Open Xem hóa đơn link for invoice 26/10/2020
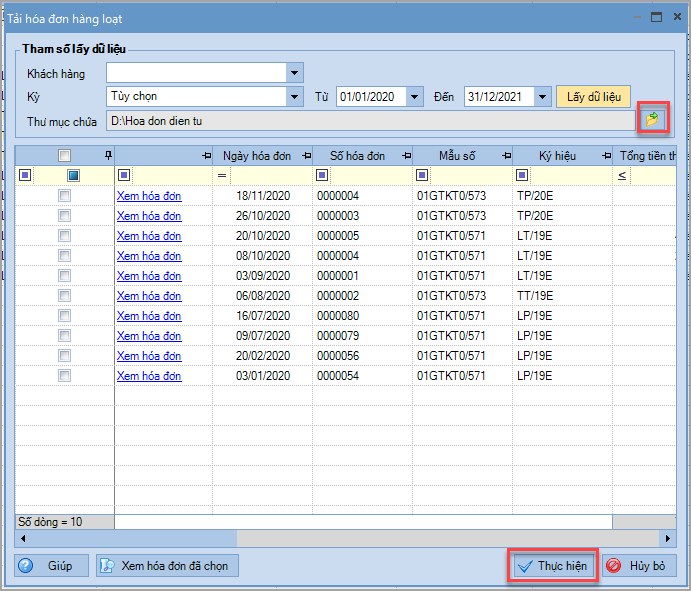This screenshot has height=591, width=691. pos(149,216)
